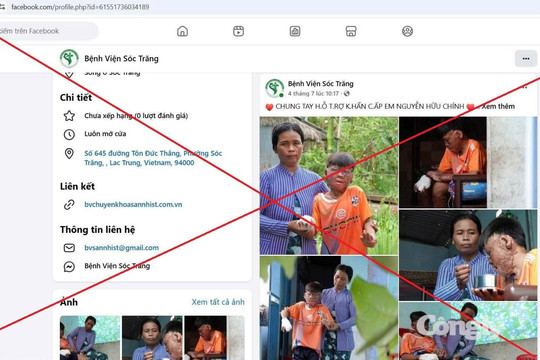The width and height of the screenshot is (540, 360).
Task: Open Facebook Home icon in top navigation
Action: pyautogui.click(x=182, y=31)
